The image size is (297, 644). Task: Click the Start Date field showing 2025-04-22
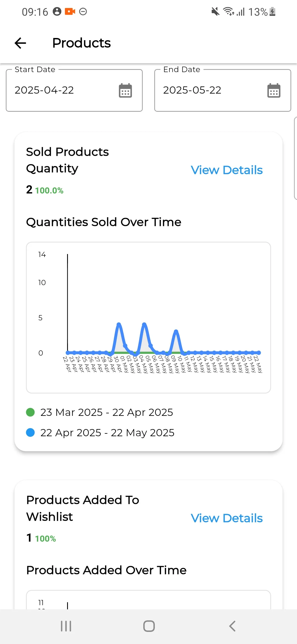pyautogui.click(x=63, y=90)
